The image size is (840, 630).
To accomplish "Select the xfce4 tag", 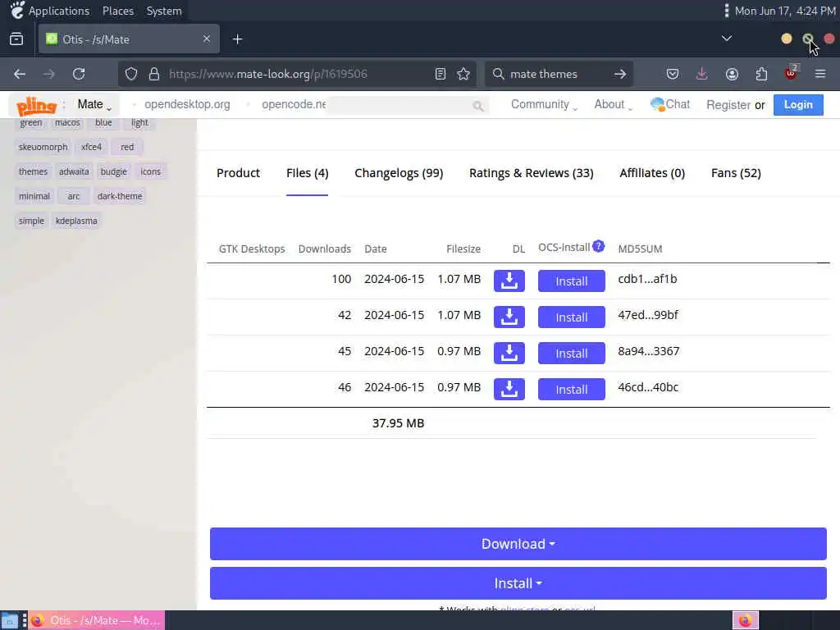I will coord(91,147).
